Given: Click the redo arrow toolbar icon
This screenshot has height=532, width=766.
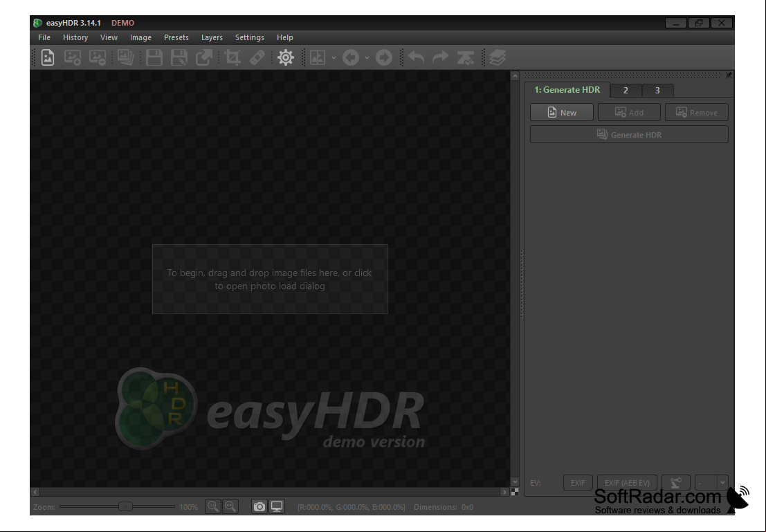Looking at the screenshot, I should coord(441,57).
